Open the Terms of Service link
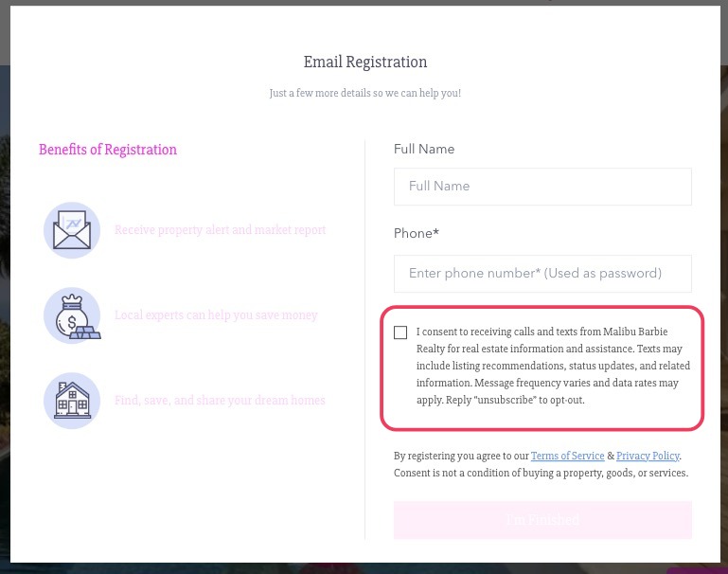 pos(567,456)
